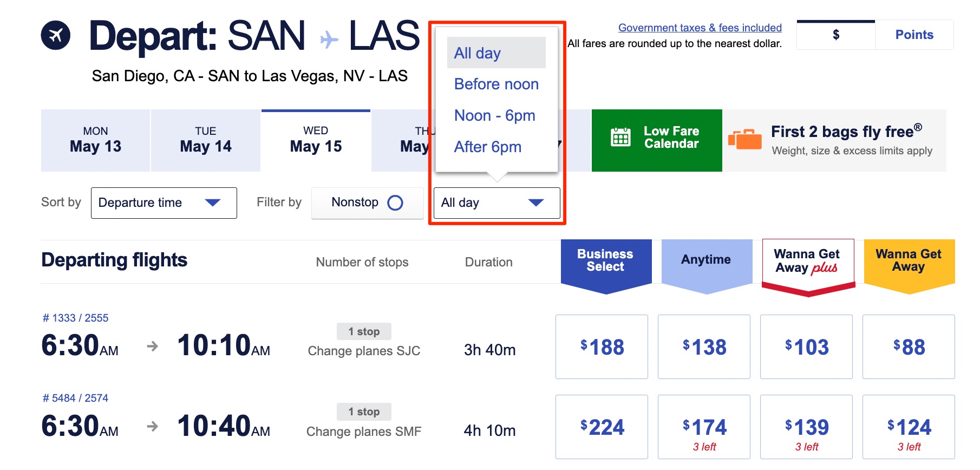Select the dollar sign fare display

tap(834, 34)
